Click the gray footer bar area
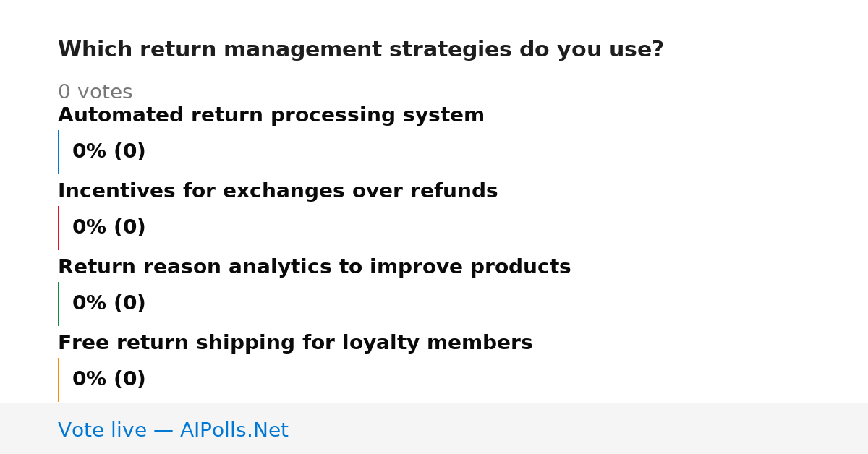Image resolution: width=868 pixels, height=454 pixels. point(434,429)
